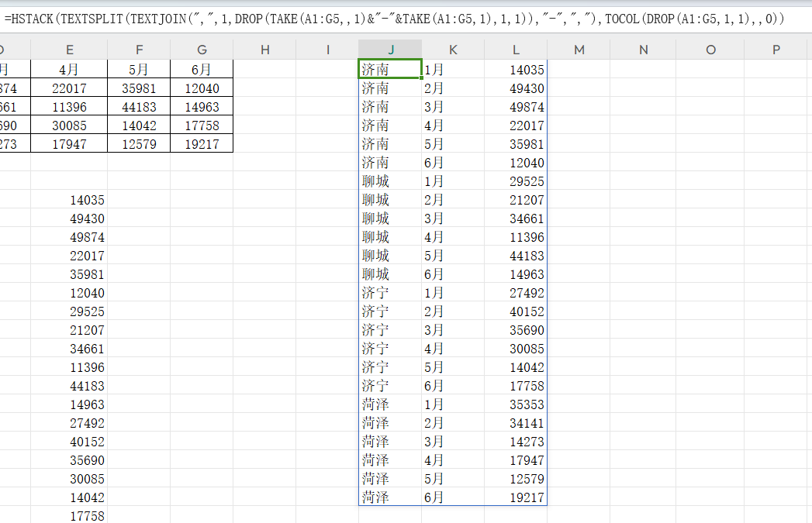Select column E header
Viewport: 812px width, 523px height.
(69, 50)
